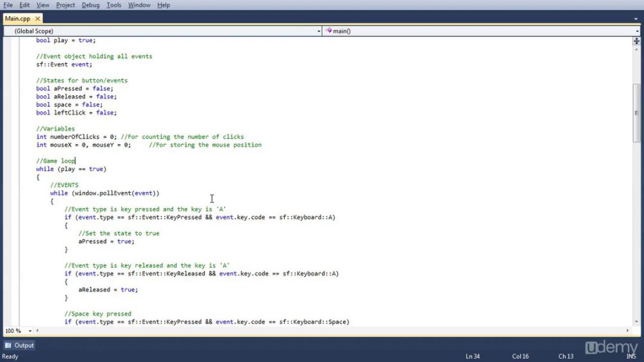Screen dimensions: 644x362
Task: Click horizontal scrollbar right arrow
Action: pyautogui.click(x=627, y=330)
